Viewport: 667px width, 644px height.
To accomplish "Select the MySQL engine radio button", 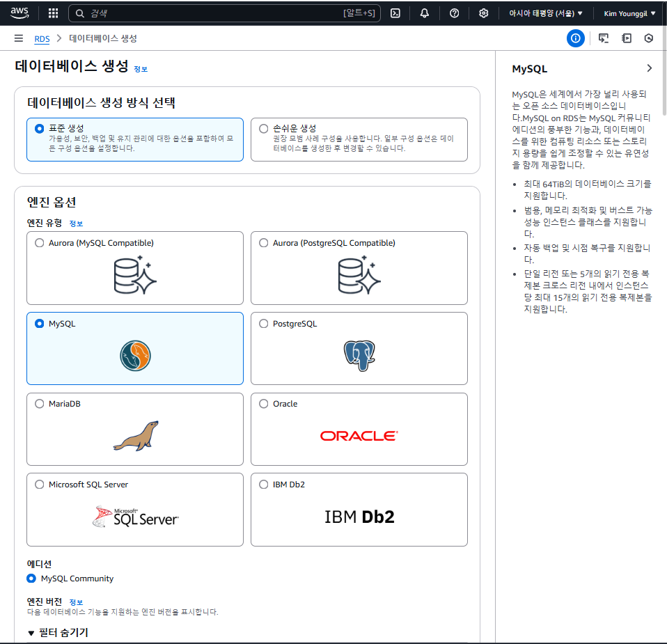I will [x=40, y=324].
